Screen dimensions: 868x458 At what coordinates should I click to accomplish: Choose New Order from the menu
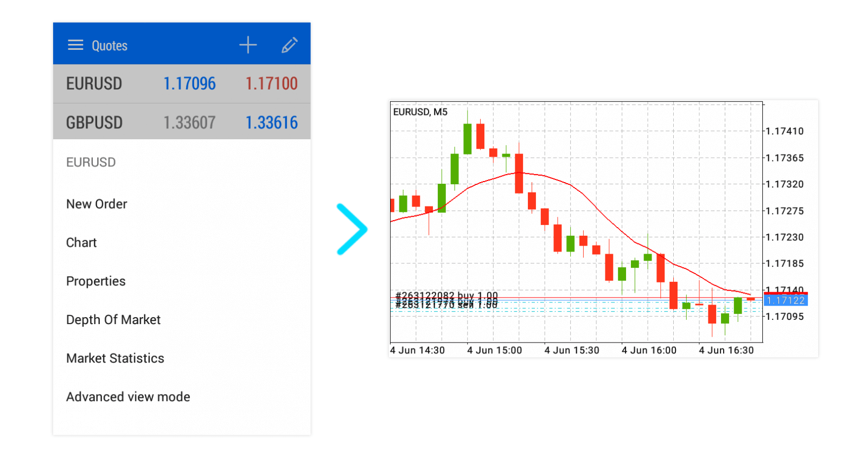coord(97,204)
